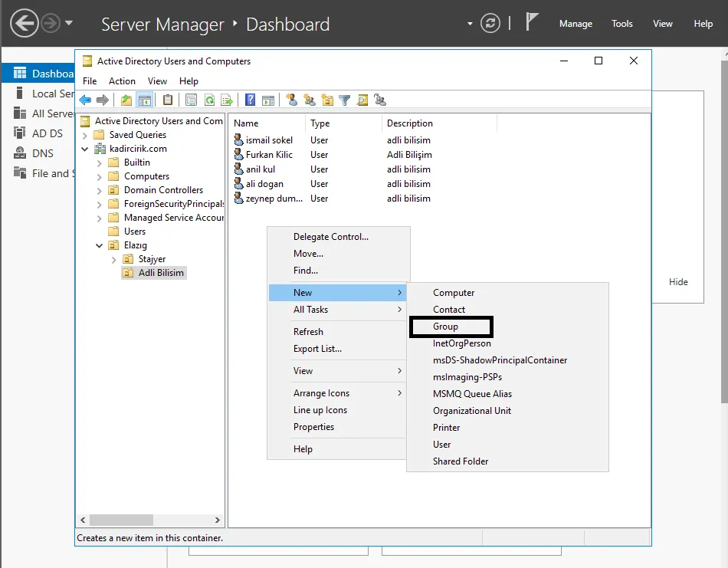This screenshot has width=728, height=568.
Task: Click Properties in context menu
Action: [337, 427]
